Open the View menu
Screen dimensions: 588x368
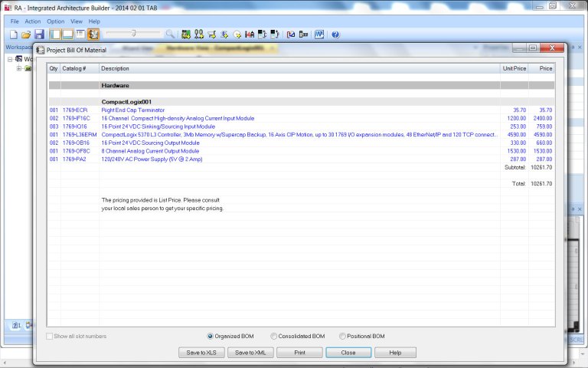[77, 21]
